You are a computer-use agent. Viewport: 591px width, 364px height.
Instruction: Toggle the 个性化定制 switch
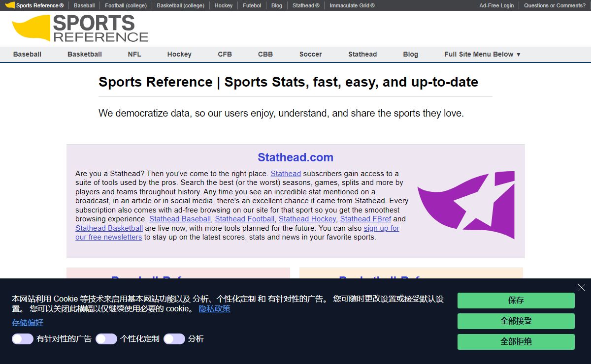[x=106, y=339]
